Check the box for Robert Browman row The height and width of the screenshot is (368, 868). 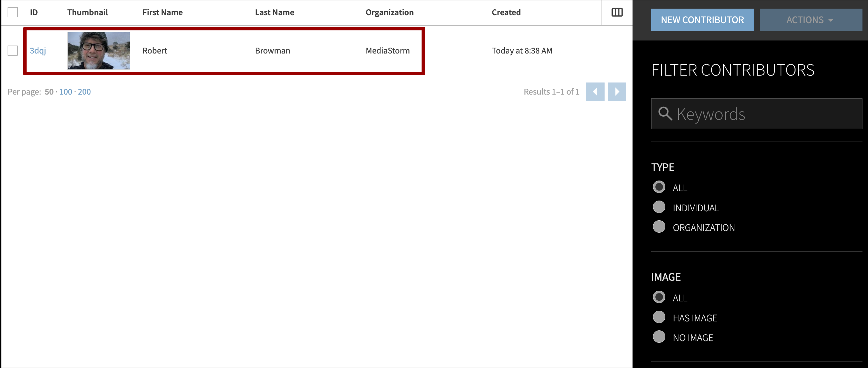pos(13,51)
